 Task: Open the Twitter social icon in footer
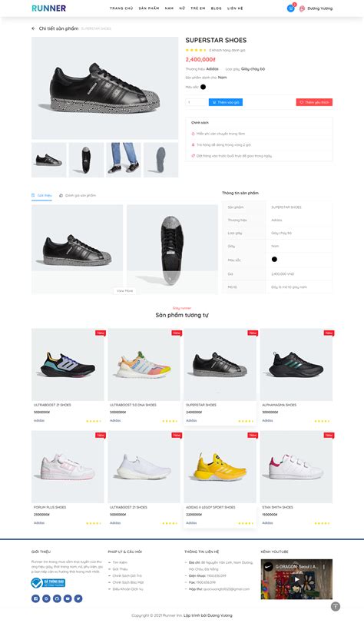click(x=78, y=598)
